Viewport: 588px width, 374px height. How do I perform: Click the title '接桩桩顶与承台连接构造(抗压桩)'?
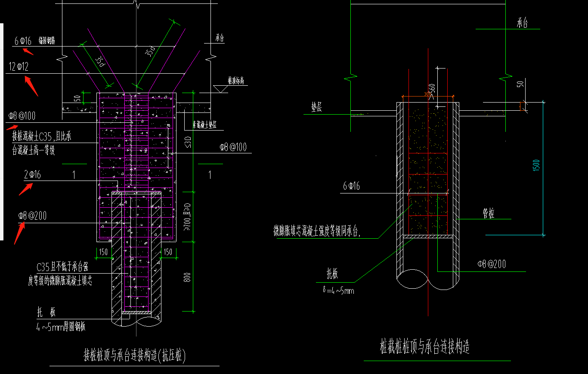coord(134,355)
